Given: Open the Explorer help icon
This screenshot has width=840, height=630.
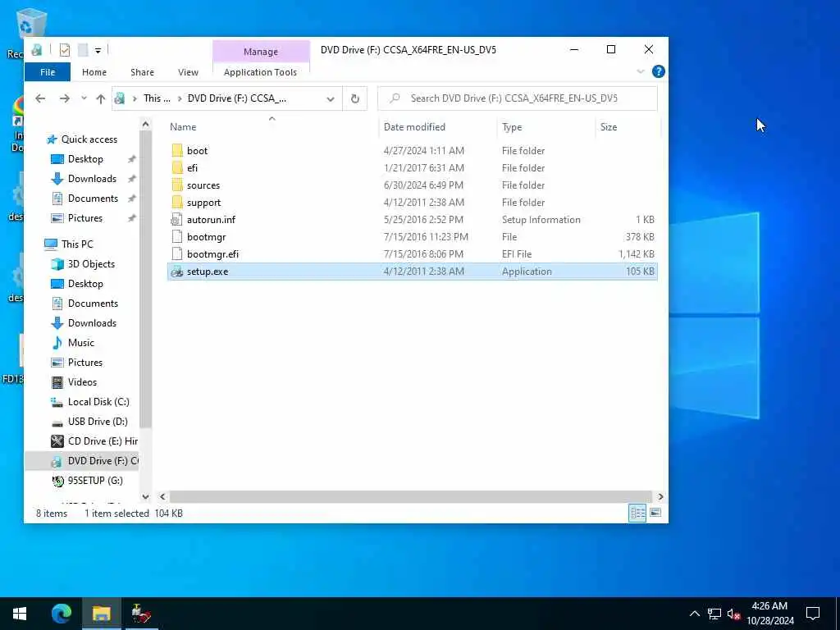Looking at the screenshot, I should [x=659, y=72].
